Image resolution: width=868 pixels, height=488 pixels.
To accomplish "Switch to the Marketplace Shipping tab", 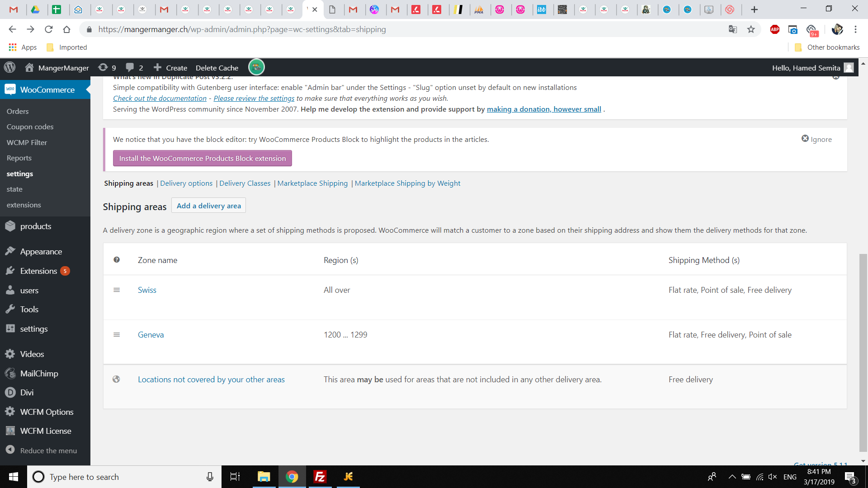I will (x=312, y=183).
